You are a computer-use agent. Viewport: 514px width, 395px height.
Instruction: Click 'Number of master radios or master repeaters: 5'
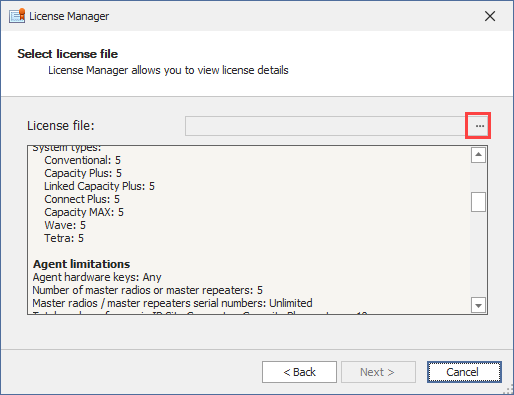[x=148, y=290]
